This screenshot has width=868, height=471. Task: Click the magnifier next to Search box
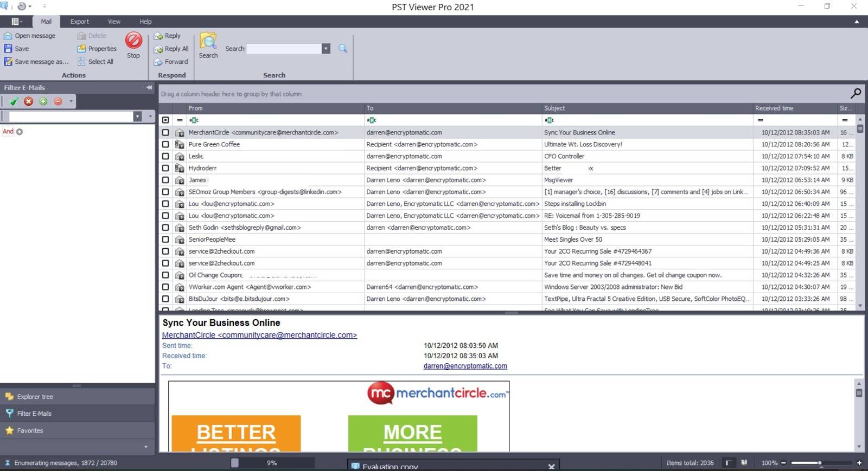343,48
